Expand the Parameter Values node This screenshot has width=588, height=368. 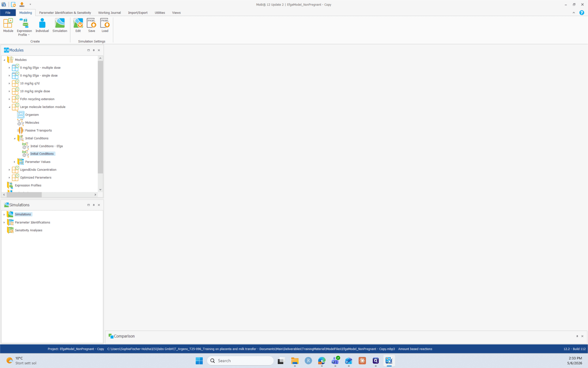tap(14, 162)
